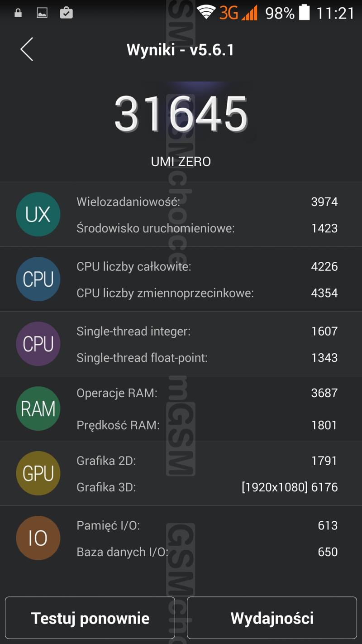Select the Prędkość RAM result row
This screenshot has height=644, width=362.
pos(207,425)
